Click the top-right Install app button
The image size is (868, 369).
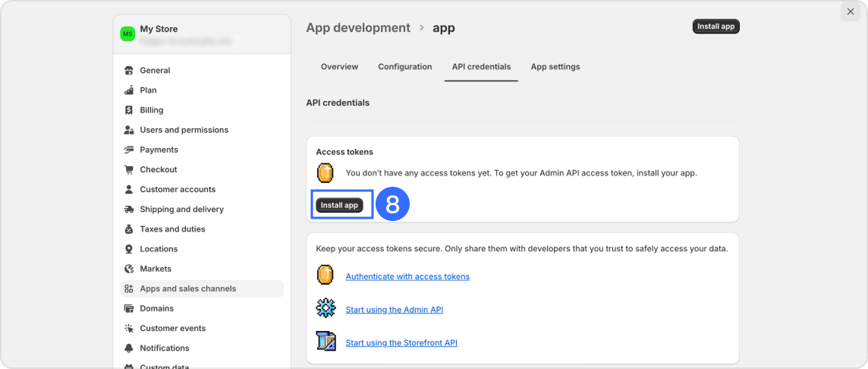(715, 27)
